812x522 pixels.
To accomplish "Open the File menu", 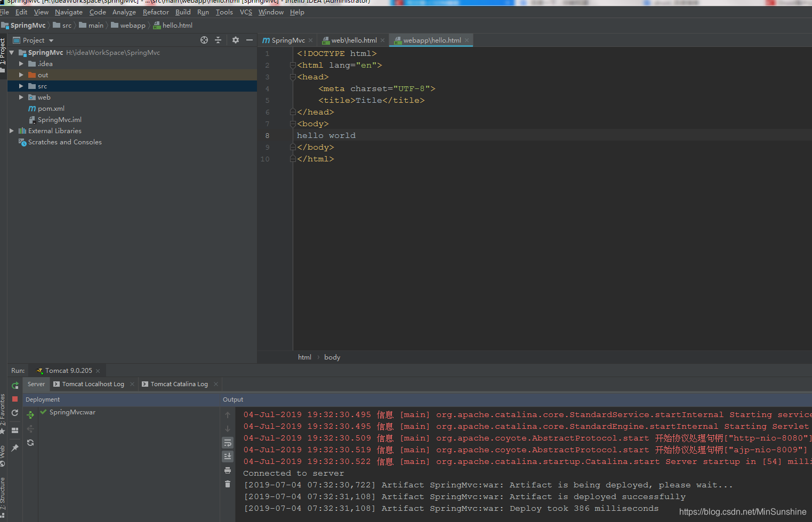I will (5, 12).
